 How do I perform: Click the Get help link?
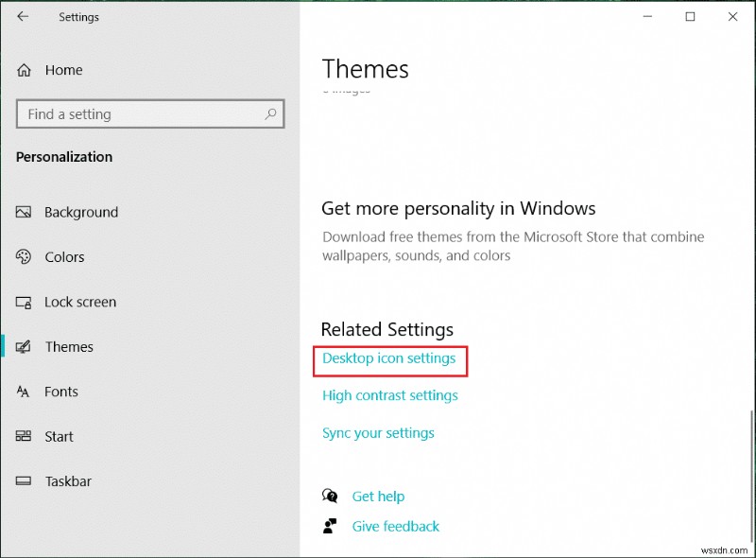click(x=378, y=496)
